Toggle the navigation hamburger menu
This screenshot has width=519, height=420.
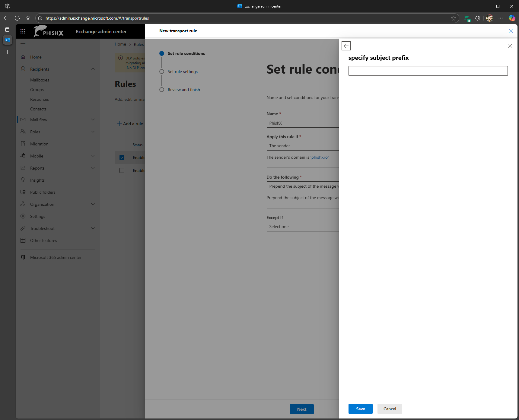pos(23,45)
